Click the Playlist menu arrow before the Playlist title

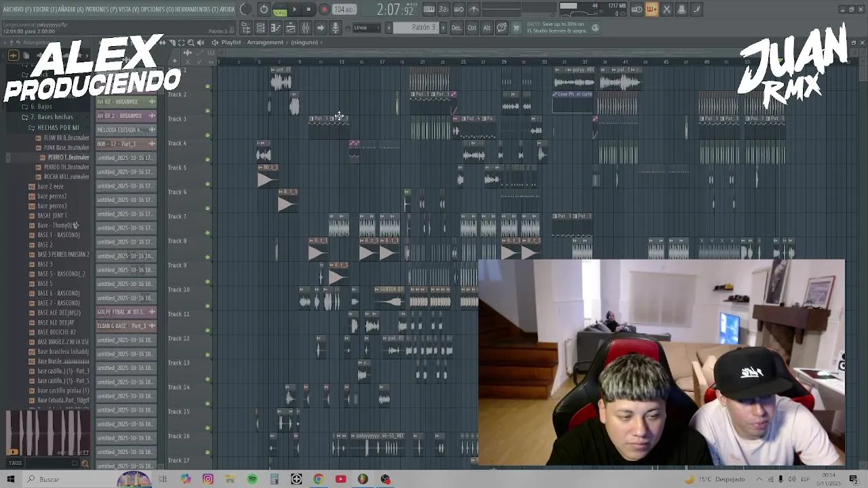216,42
